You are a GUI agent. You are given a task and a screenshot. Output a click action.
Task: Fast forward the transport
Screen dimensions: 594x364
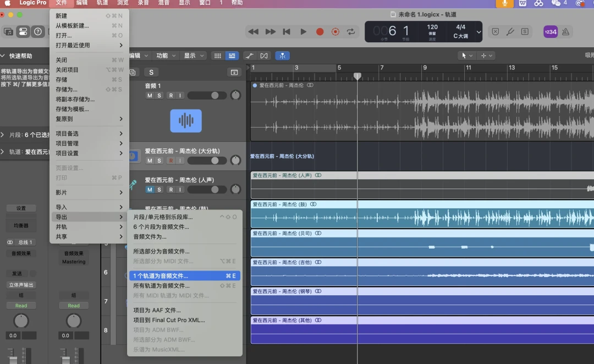270,32
